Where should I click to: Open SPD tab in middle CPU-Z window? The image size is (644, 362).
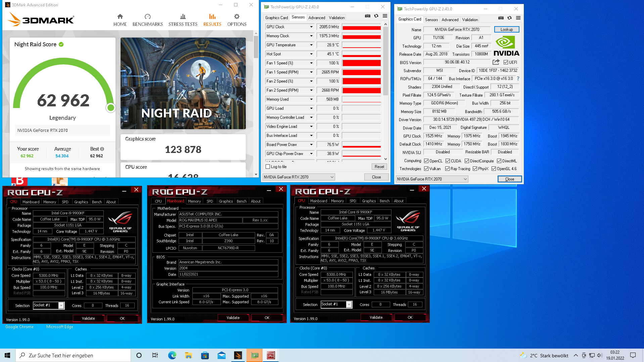(x=210, y=201)
